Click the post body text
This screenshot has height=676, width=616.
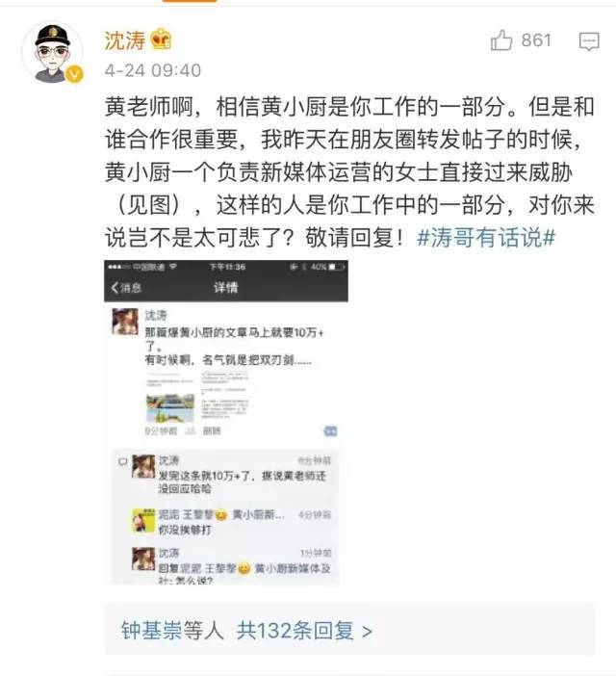(349, 172)
